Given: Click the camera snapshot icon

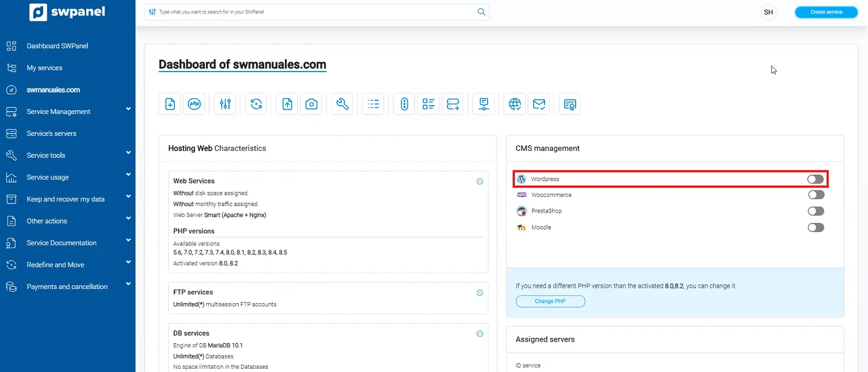Looking at the screenshot, I should tap(311, 104).
